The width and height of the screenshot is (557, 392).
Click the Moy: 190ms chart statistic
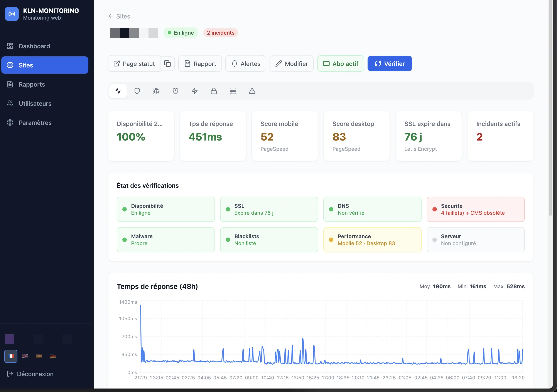click(x=435, y=286)
